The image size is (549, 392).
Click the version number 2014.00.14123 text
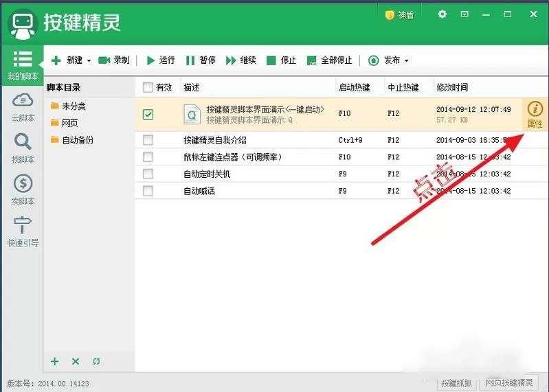pyautogui.click(x=63, y=384)
